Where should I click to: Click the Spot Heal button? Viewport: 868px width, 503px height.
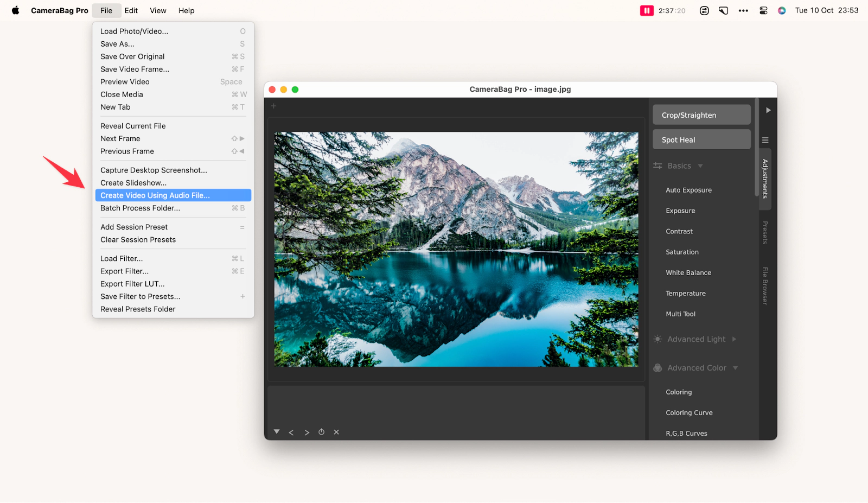coord(701,139)
